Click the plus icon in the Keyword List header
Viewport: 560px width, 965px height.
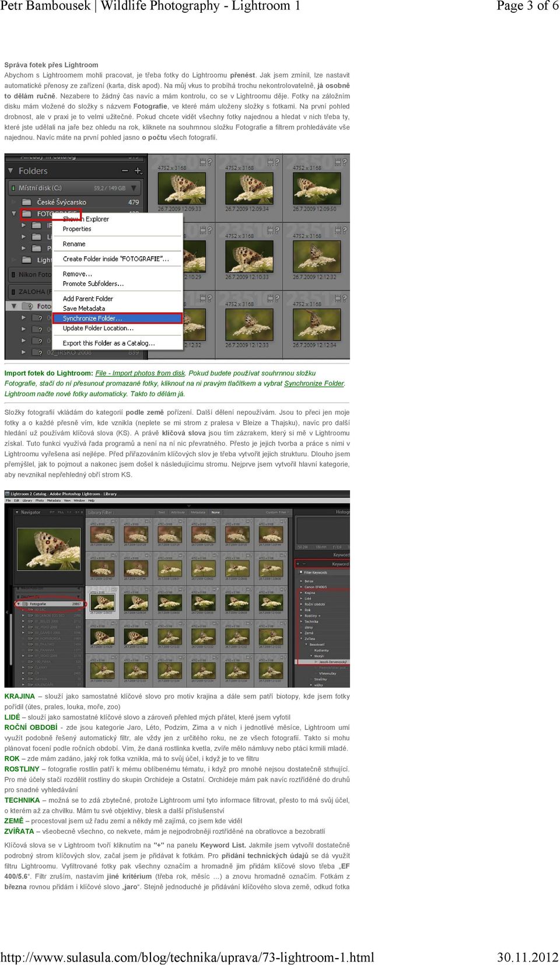click(297, 564)
